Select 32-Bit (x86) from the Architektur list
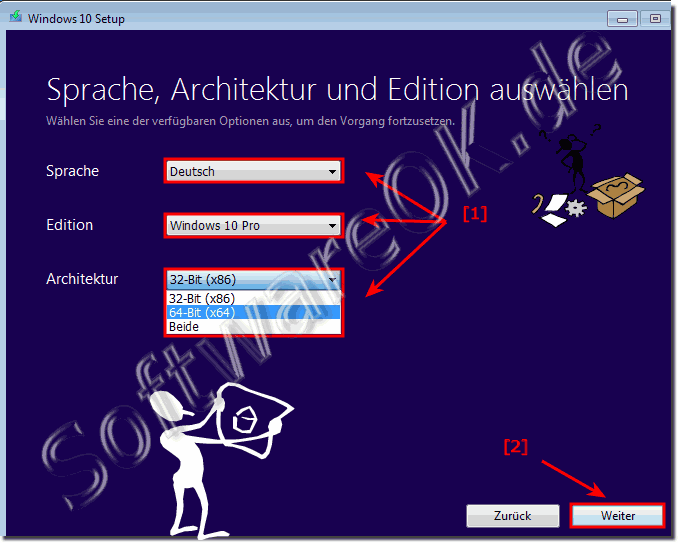 point(253,298)
